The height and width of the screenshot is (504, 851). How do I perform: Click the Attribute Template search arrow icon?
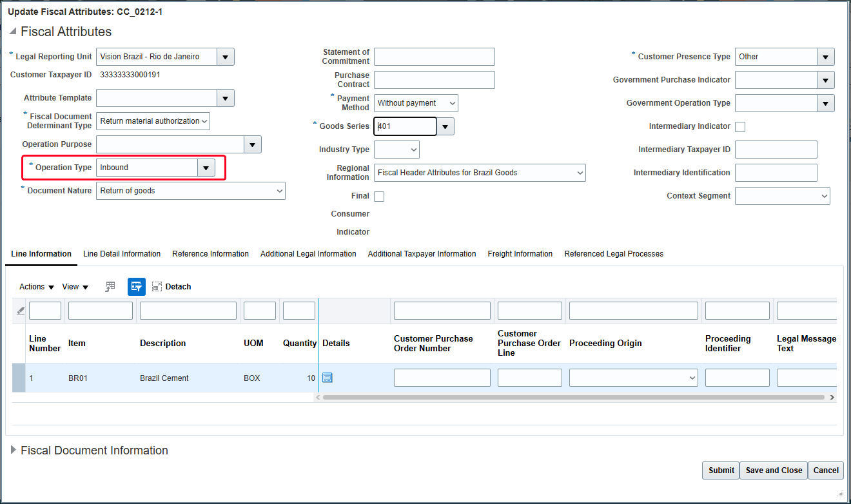(x=225, y=98)
